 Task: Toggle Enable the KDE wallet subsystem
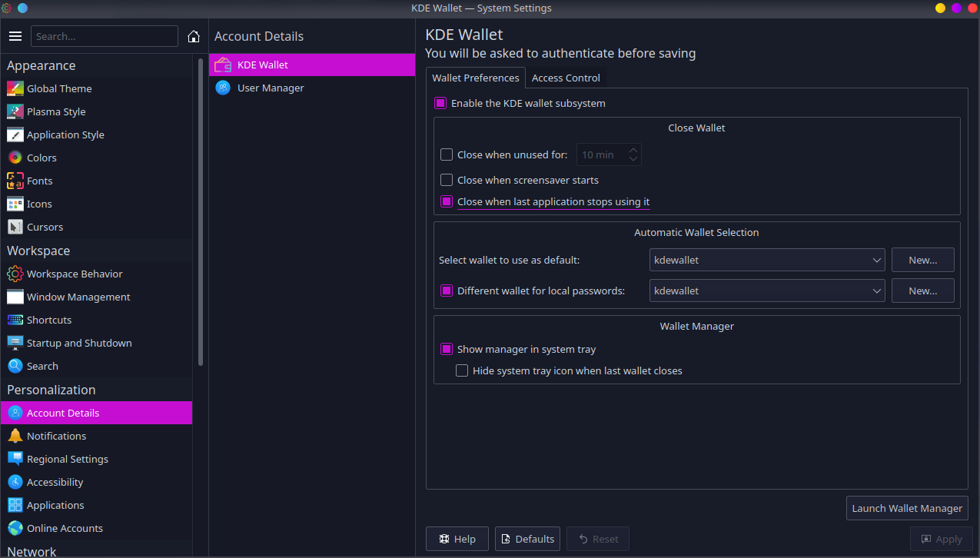[440, 103]
